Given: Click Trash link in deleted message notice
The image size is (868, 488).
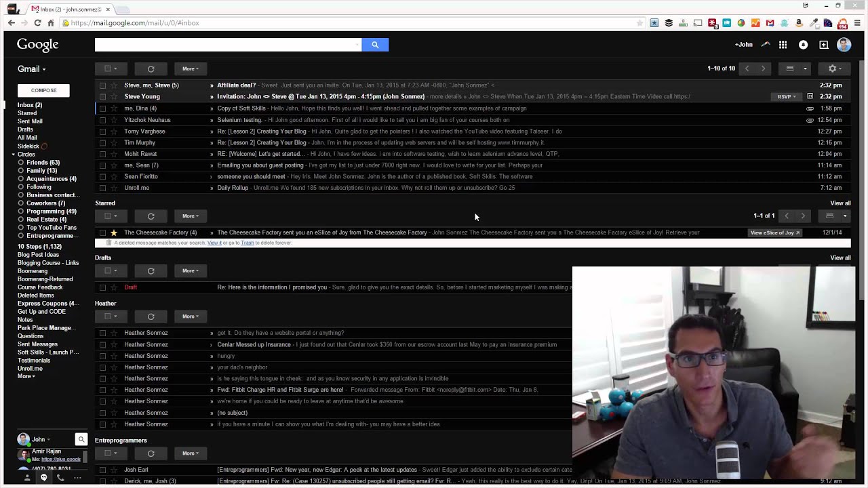Looking at the screenshot, I should click(248, 243).
